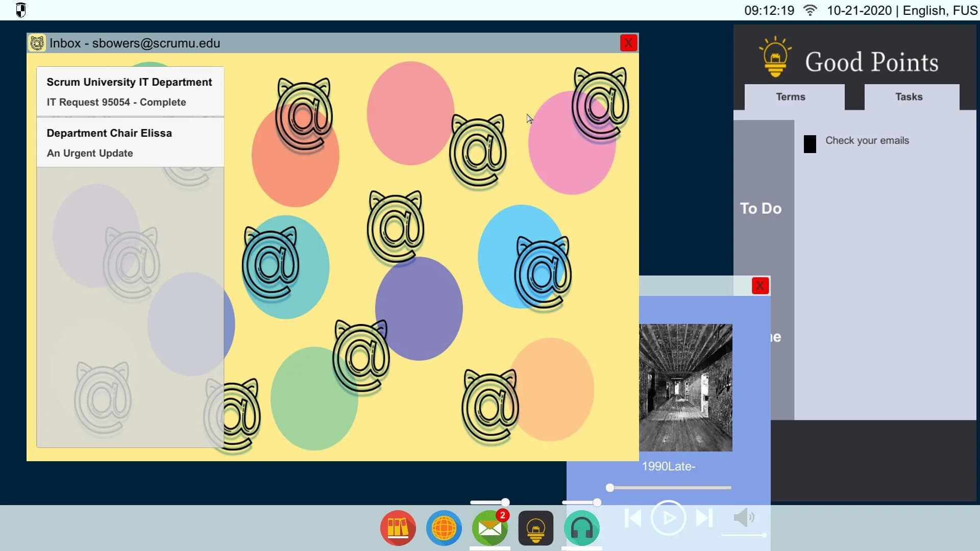
Task: Switch to the Tasks tab
Action: pos(909,97)
